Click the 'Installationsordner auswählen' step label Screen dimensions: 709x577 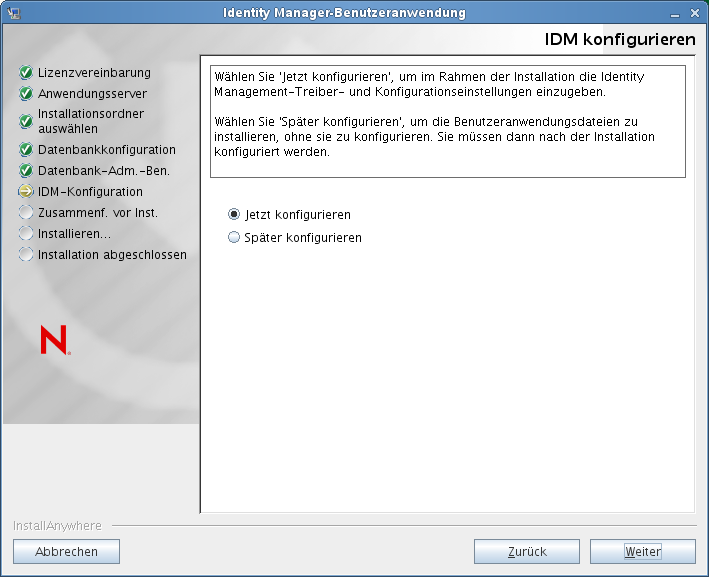(x=91, y=121)
